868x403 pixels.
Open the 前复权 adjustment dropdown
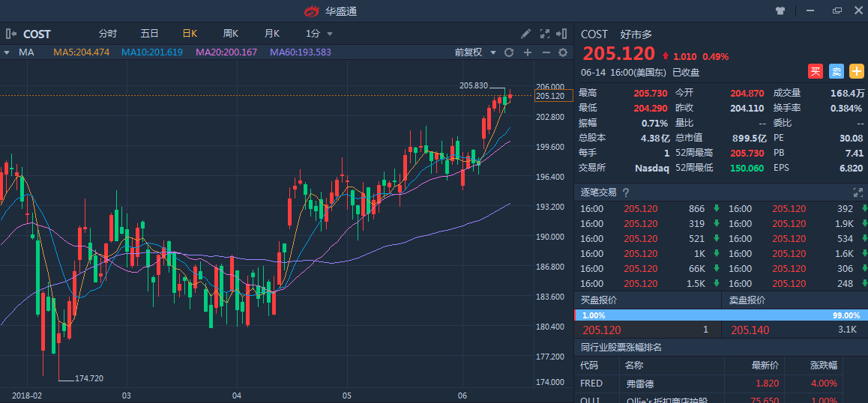point(475,52)
